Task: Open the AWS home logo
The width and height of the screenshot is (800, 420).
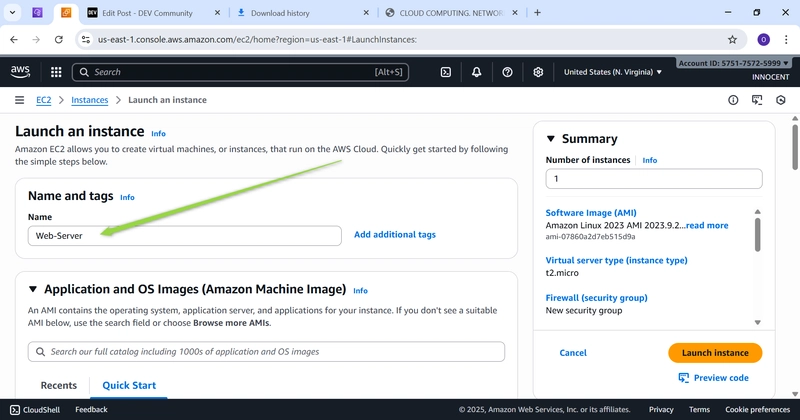Action: [x=20, y=72]
